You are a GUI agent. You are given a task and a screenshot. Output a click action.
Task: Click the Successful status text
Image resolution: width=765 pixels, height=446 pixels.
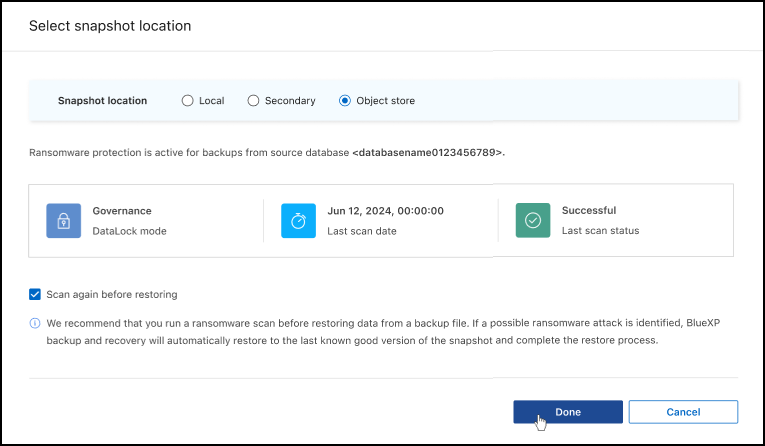(x=588, y=211)
